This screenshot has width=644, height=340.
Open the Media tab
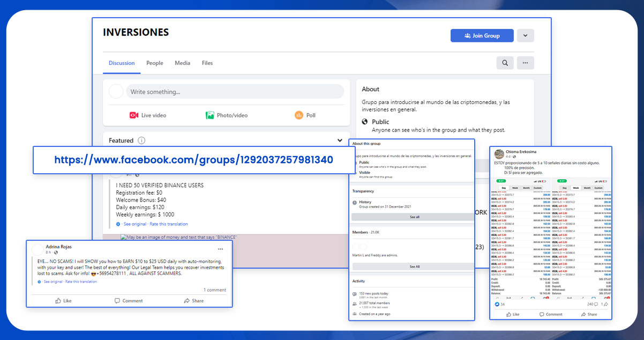click(182, 63)
